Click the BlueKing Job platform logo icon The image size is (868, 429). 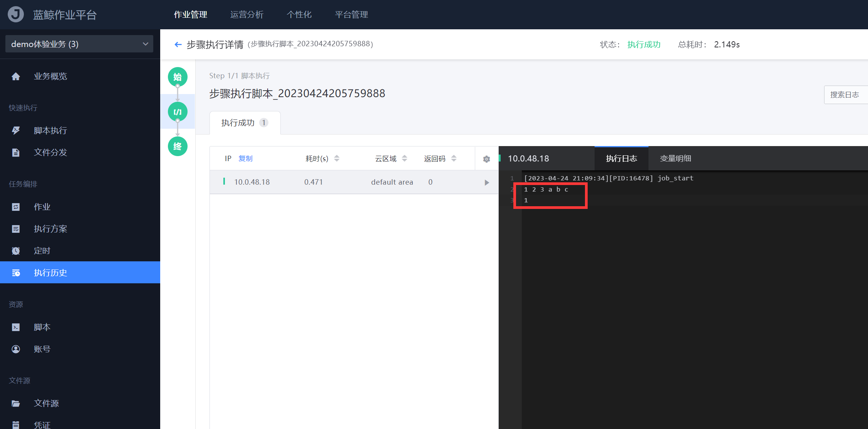click(x=16, y=14)
